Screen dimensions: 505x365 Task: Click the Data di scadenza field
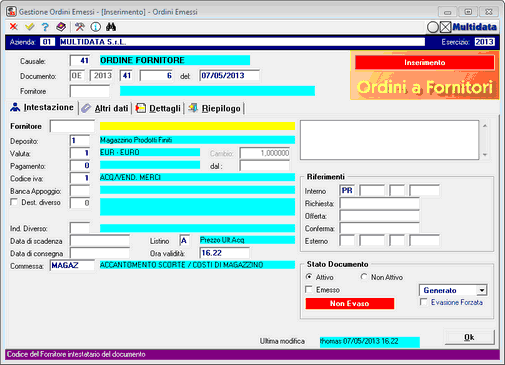(100, 241)
